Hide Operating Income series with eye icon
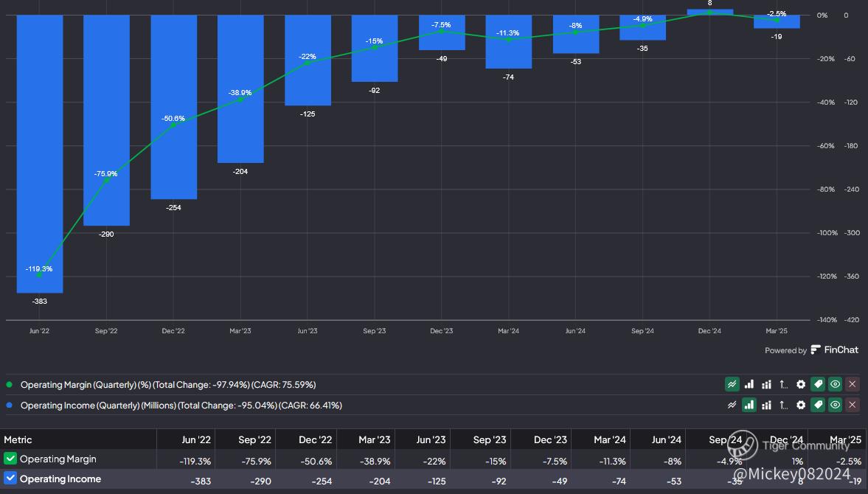The height and width of the screenshot is (494, 868). pyautogui.click(x=835, y=405)
